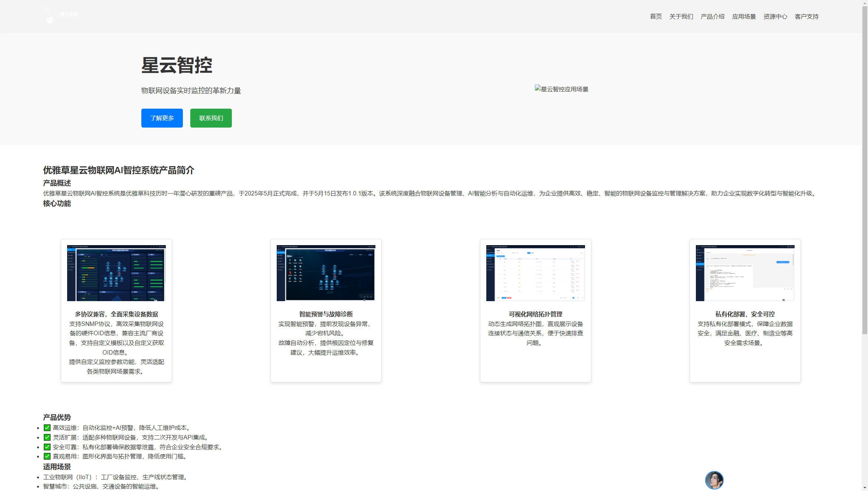The height and width of the screenshot is (491, 868).
Task: Click green checkmark beside 直观易用
Action: pyautogui.click(x=47, y=456)
